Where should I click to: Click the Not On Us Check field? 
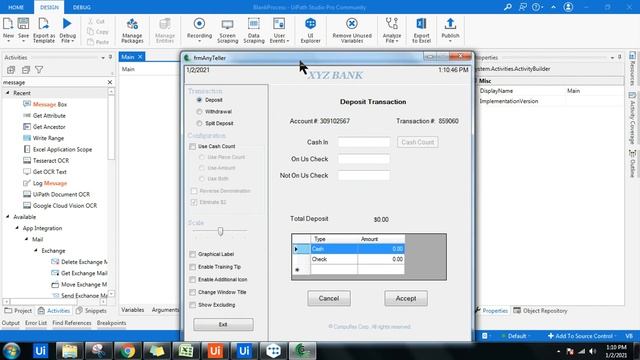click(x=364, y=176)
